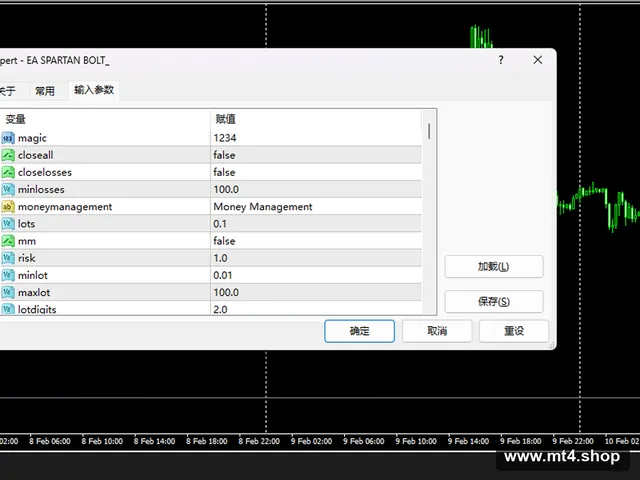Click the boolean icon beside closeall
This screenshot has width=640, height=480.
(x=8, y=155)
